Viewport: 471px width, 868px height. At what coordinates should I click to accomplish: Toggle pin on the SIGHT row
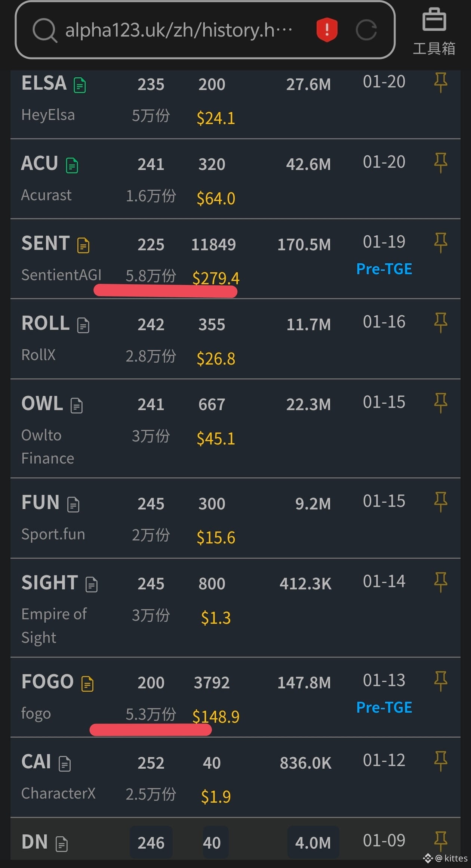pyautogui.click(x=441, y=582)
